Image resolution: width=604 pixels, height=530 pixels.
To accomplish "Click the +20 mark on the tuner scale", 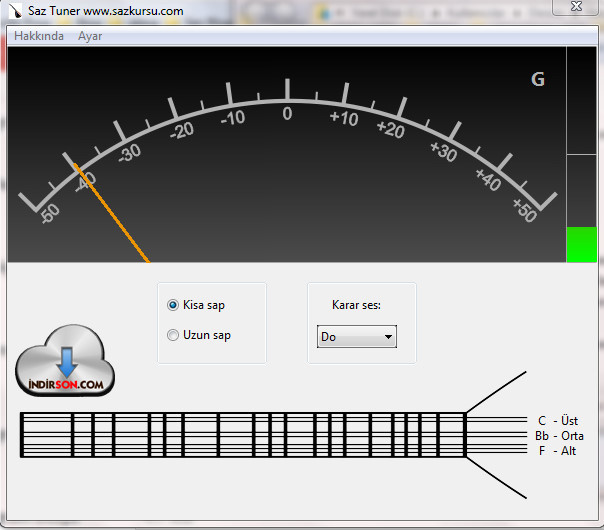I will point(391,129).
